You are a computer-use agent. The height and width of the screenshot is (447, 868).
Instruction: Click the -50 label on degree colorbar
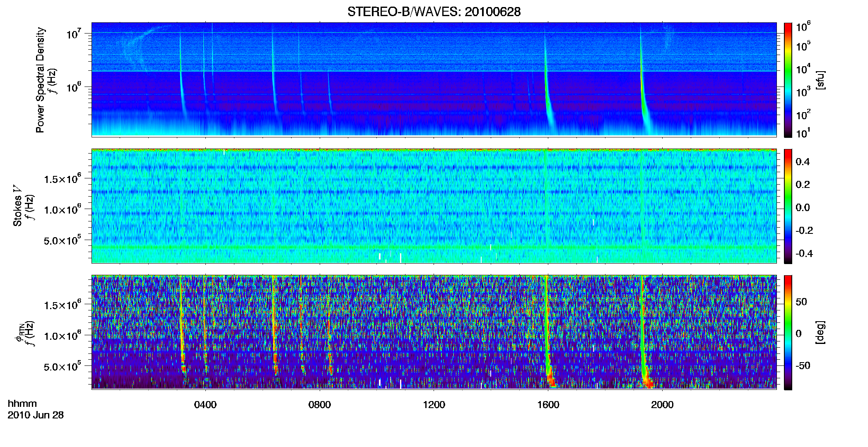click(x=803, y=365)
